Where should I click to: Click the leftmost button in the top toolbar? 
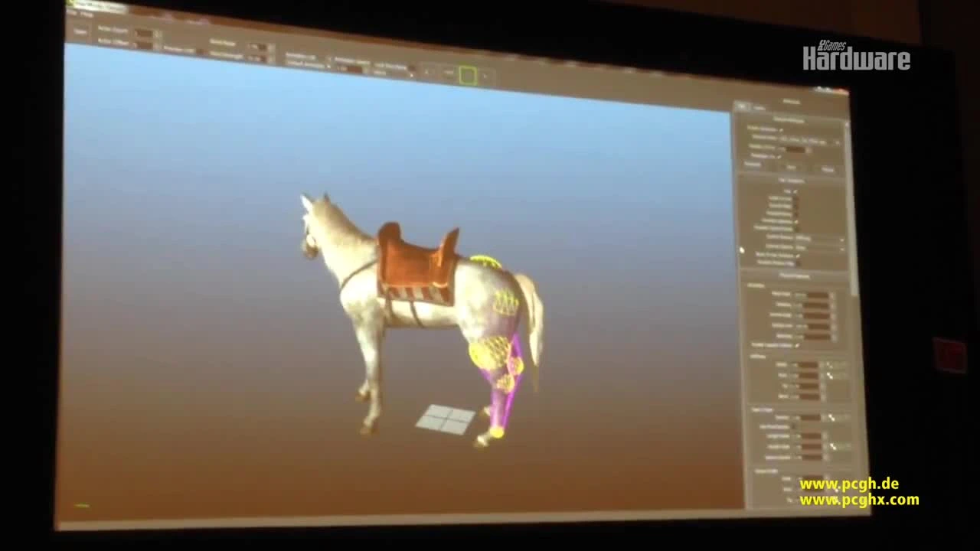(x=80, y=31)
